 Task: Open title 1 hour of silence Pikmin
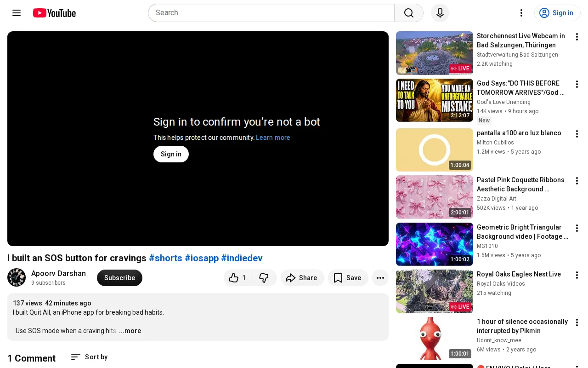click(522, 326)
